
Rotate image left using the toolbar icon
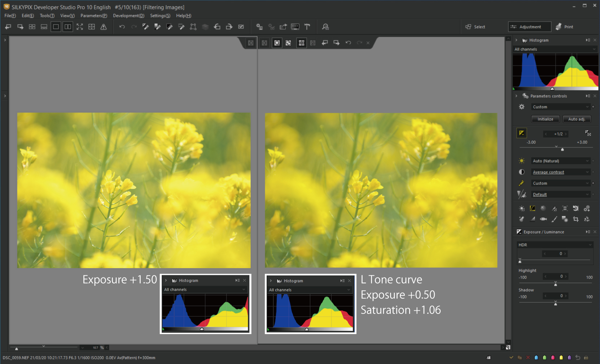click(x=217, y=27)
